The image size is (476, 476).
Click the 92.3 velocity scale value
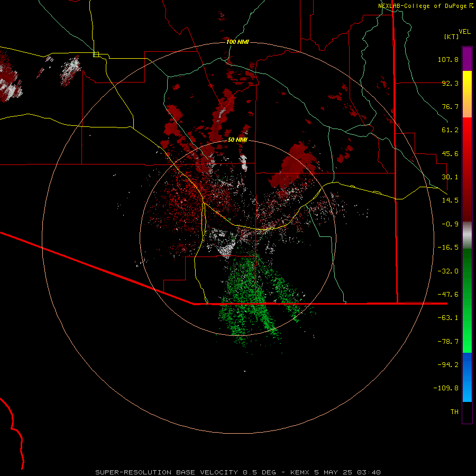coord(450,83)
